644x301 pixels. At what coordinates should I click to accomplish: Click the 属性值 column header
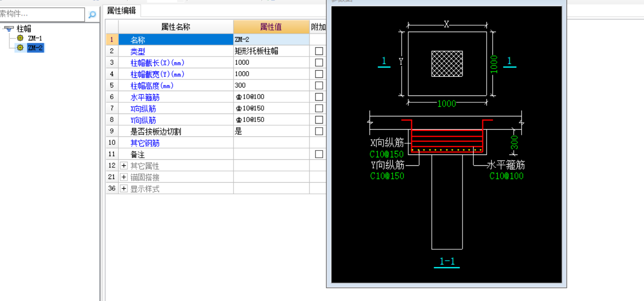coord(271,27)
